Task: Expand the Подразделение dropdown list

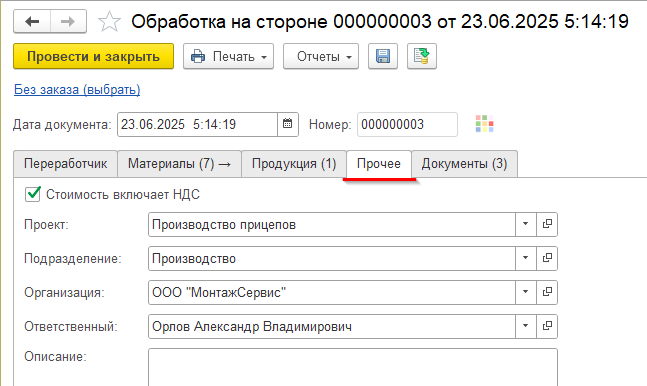Action: point(526,258)
